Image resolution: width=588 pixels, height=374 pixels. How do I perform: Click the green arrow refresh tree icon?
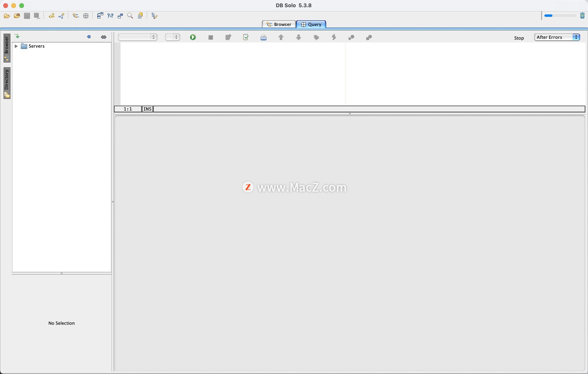(17, 36)
